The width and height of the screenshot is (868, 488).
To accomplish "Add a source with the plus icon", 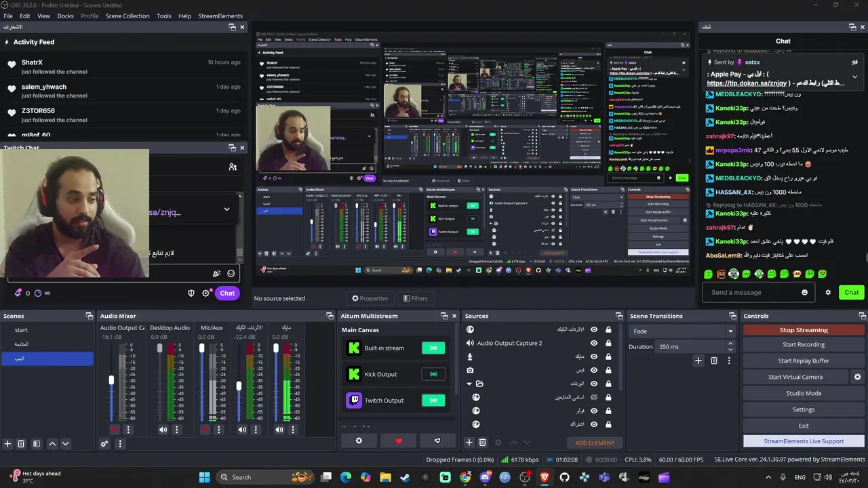I will pos(469,443).
